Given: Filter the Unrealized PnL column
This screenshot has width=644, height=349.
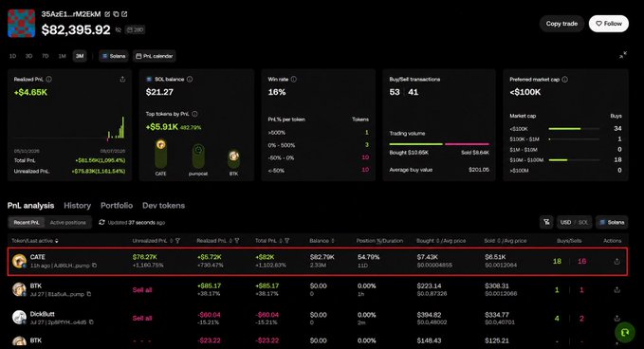Looking at the screenshot, I should coord(178,241).
